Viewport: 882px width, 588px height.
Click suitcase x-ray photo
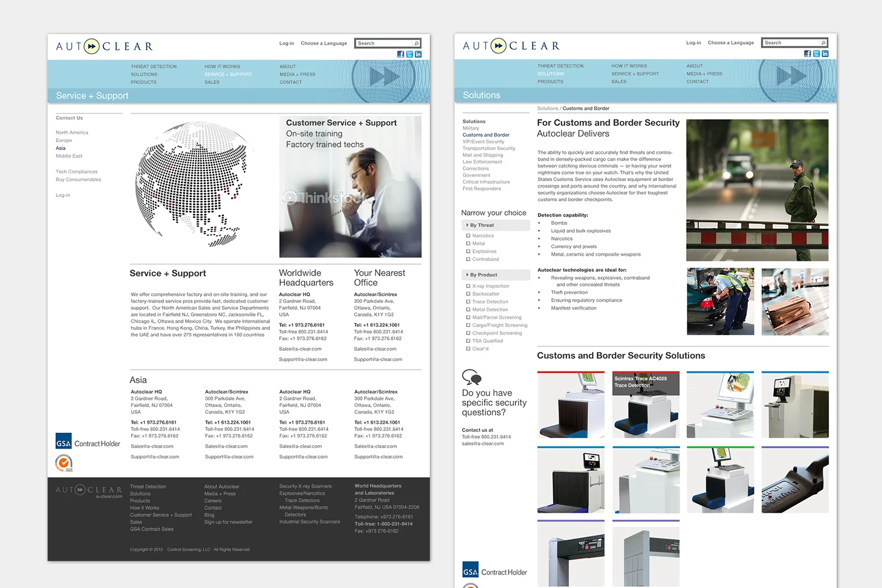tap(795, 302)
